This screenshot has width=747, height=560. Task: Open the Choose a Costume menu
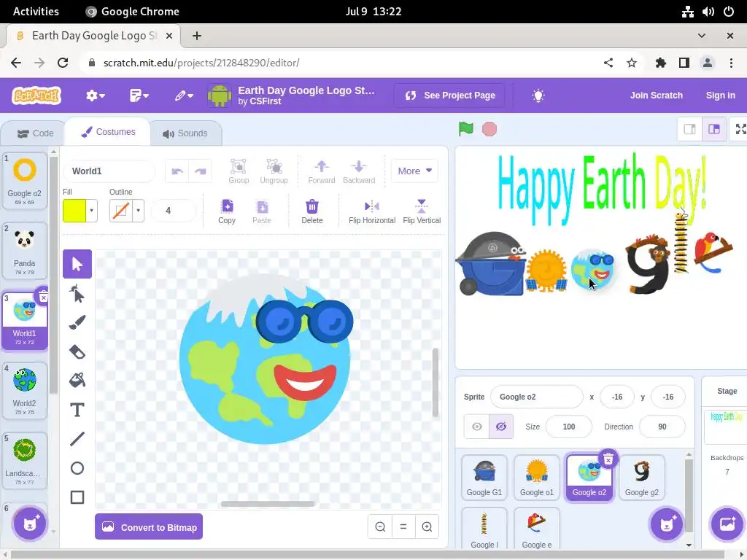point(29,524)
